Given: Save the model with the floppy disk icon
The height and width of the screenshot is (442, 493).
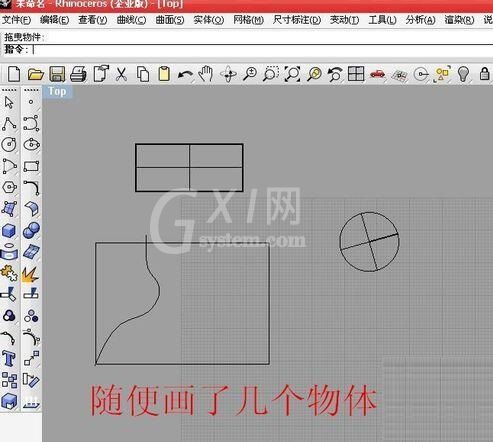Looking at the screenshot, I should 57,74.
